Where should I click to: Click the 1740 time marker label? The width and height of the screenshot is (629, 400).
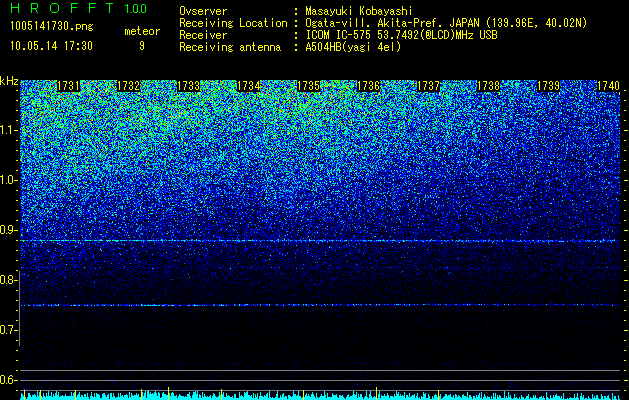pos(609,86)
